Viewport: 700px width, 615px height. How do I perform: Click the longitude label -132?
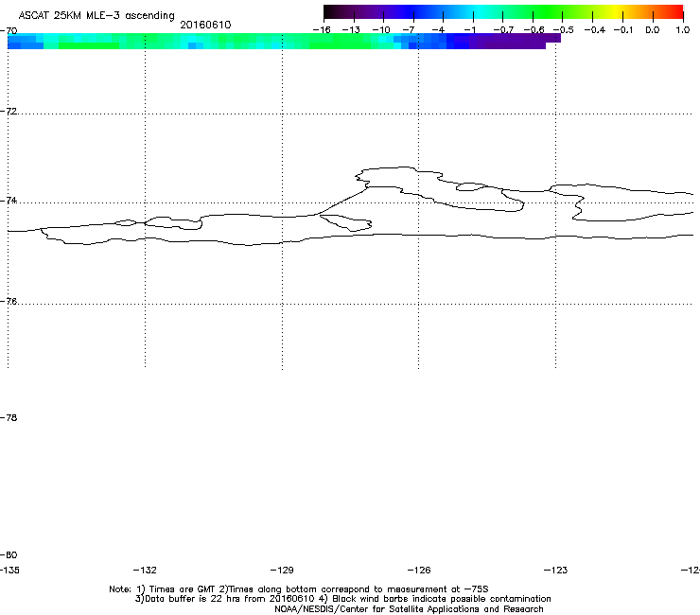coord(145,570)
